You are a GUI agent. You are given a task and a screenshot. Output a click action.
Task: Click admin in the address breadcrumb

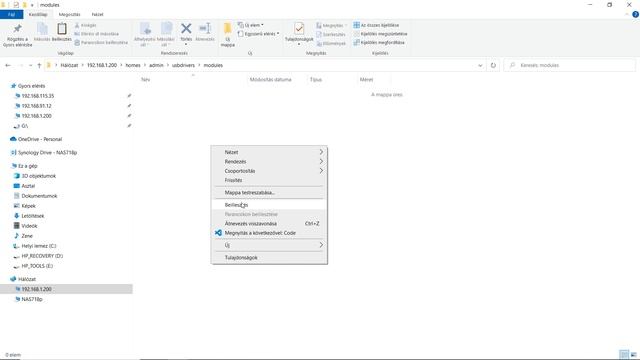[x=156, y=65]
